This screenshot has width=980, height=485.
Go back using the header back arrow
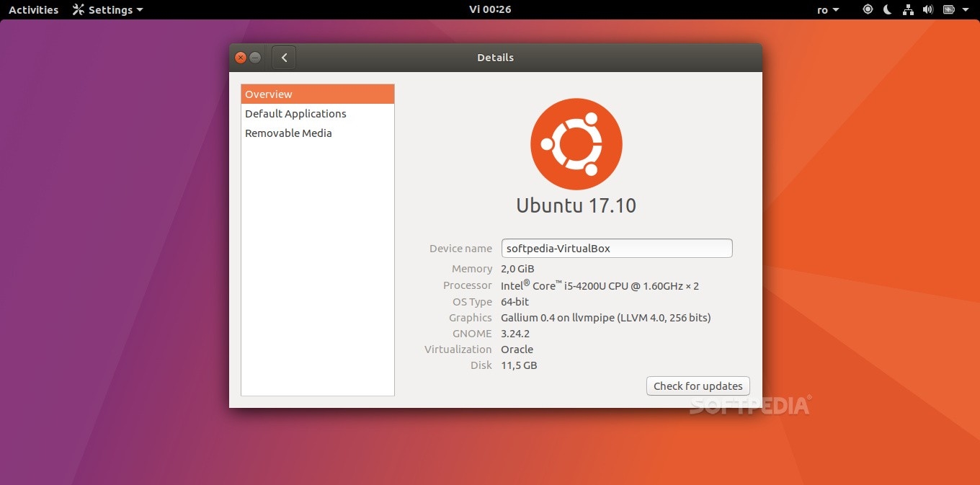(x=284, y=58)
